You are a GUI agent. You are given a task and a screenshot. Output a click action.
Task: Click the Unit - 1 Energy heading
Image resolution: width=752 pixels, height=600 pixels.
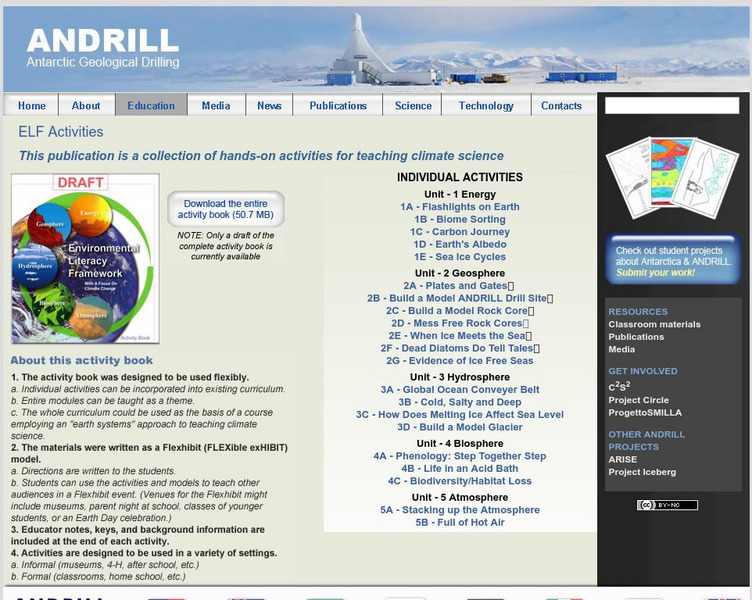click(460, 194)
